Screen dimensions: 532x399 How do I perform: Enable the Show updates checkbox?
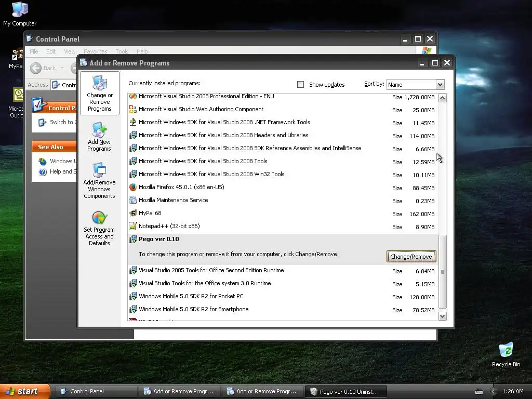pyautogui.click(x=301, y=85)
